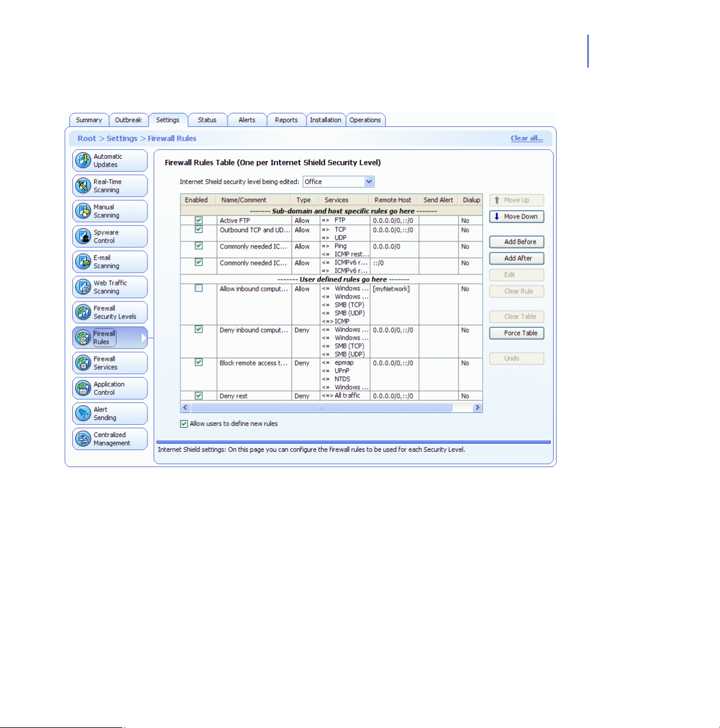Open the Alerts tab
Image resolution: width=720 pixels, height=728 pixels.
click(x=247, y=120)
